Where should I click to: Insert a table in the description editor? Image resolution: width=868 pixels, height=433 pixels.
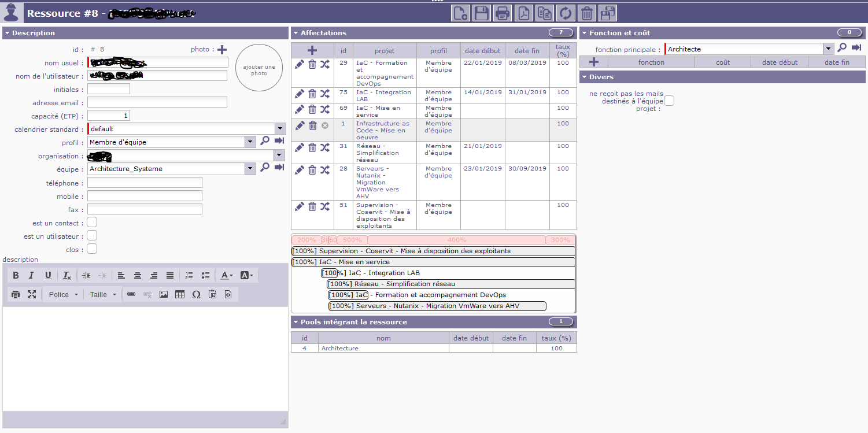click(x=180, y=294)
